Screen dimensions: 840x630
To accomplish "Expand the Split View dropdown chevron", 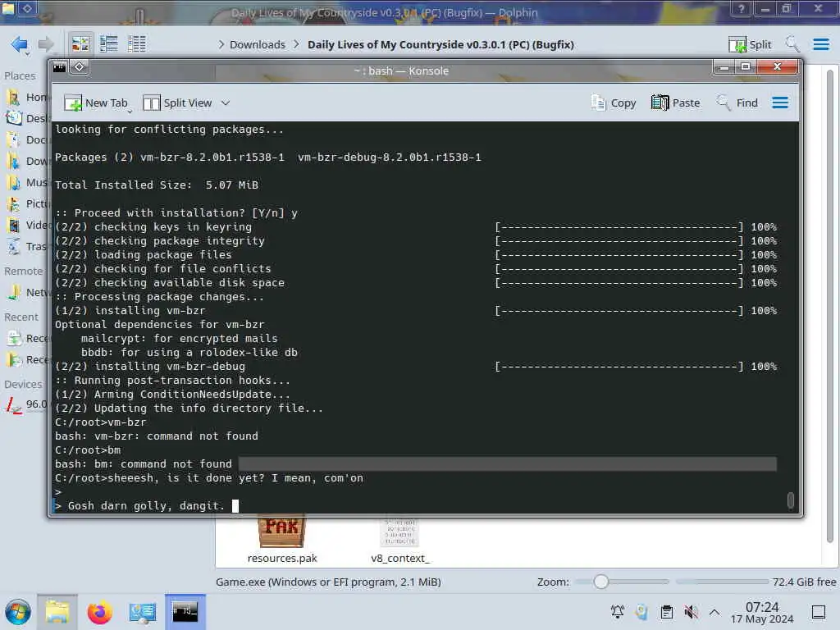I will coord(226,103).
